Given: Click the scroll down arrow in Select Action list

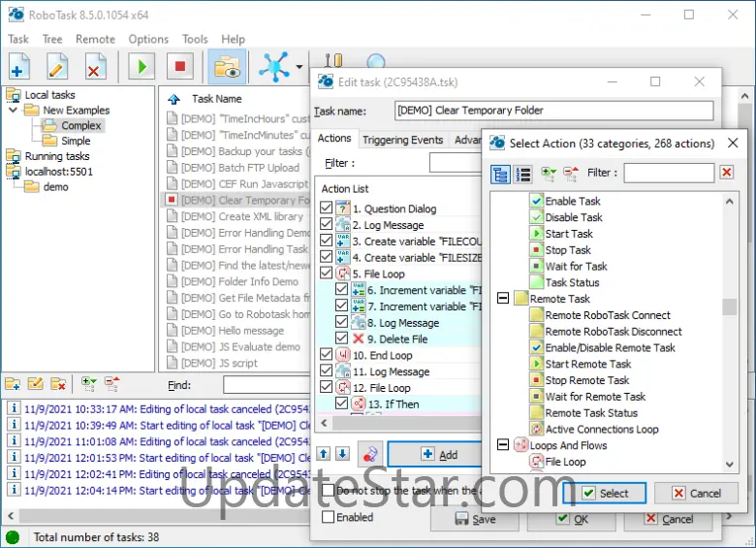Looking at the screenshot, I should tap(730, 465).
